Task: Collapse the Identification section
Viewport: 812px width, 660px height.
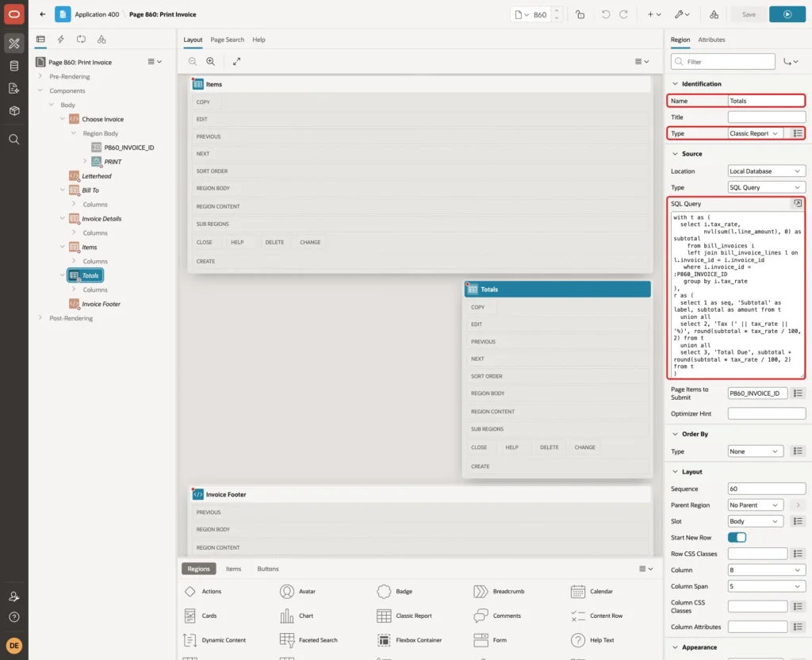Action: point(675,84)
